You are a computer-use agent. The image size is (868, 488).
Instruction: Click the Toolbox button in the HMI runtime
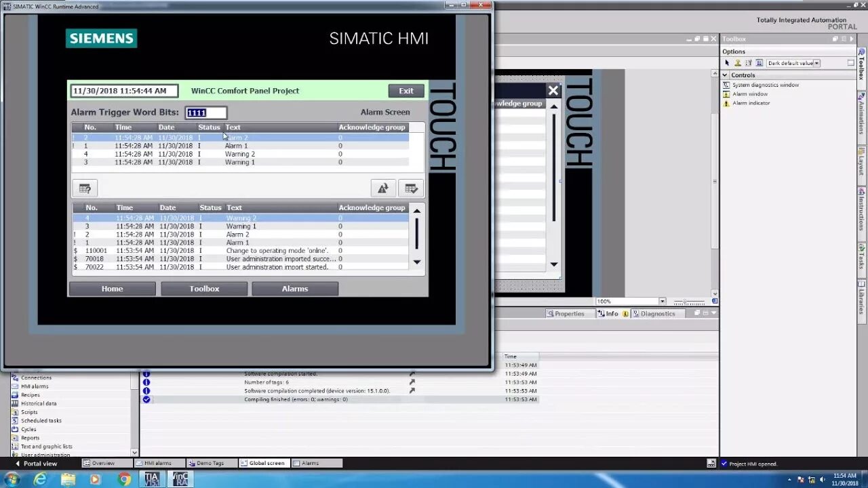[204, 289]
